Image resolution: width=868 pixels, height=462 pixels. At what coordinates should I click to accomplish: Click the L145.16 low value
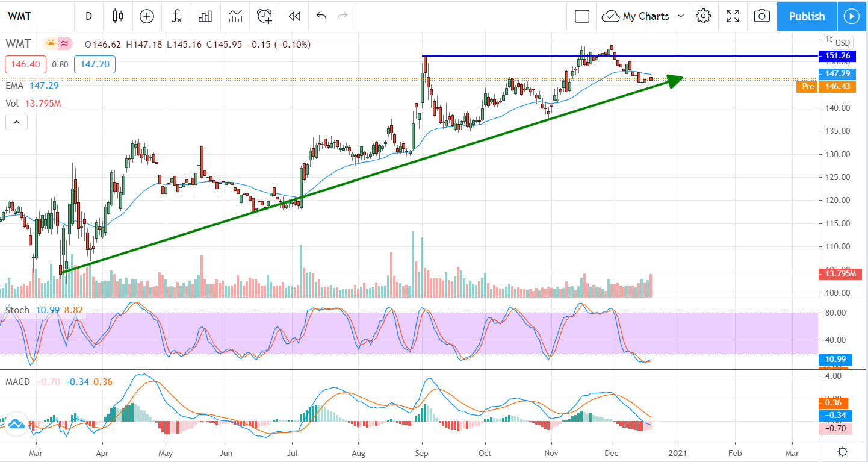click(x=185, y=44)
